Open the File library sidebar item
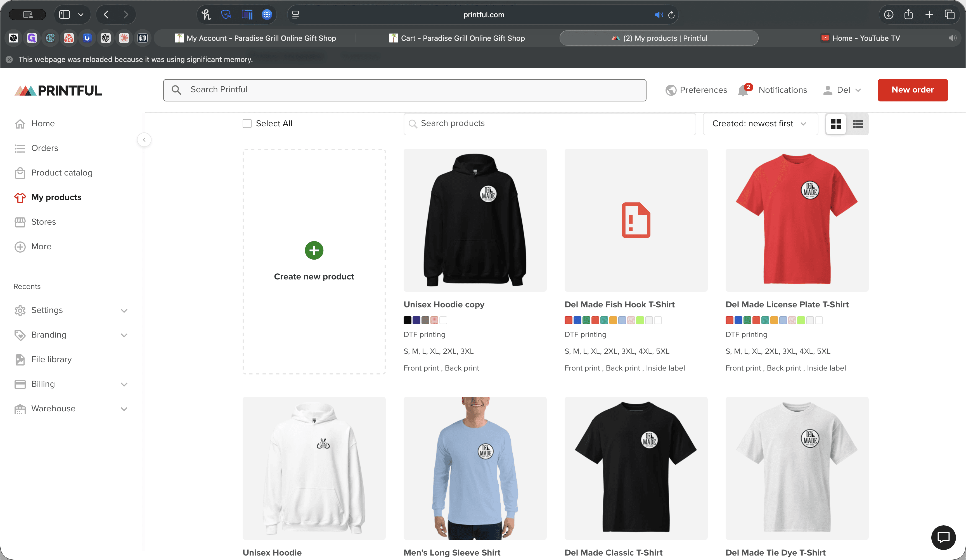 click(43, 359)
